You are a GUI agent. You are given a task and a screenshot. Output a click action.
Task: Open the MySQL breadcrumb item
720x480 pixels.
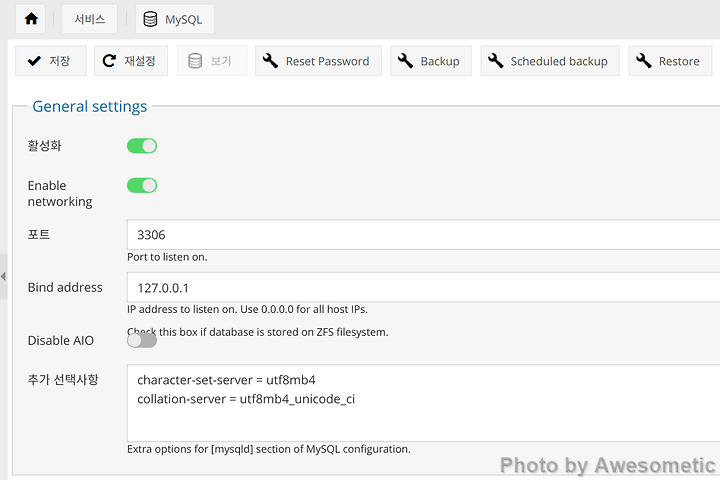174,19
